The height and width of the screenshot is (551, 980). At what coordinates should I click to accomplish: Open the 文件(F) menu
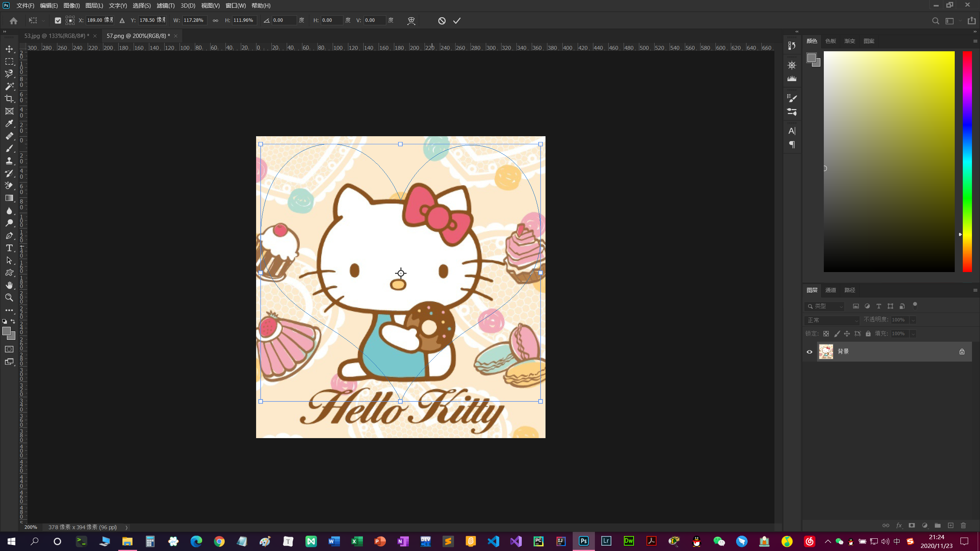coord(25,5)
